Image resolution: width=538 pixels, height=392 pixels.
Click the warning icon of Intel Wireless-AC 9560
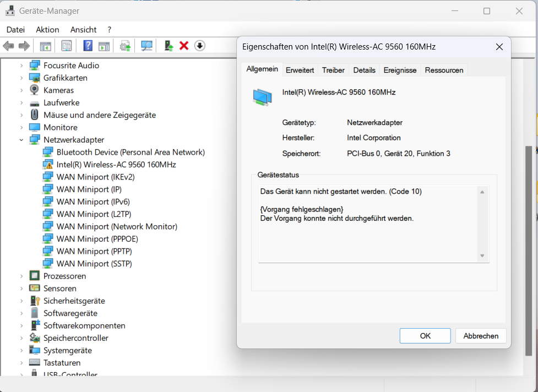point(48,165)
